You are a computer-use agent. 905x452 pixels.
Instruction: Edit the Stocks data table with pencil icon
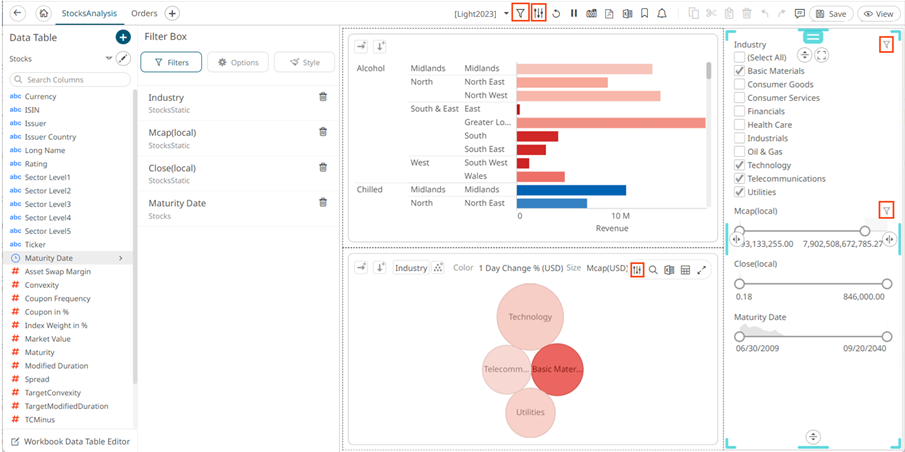pos(124,59)
